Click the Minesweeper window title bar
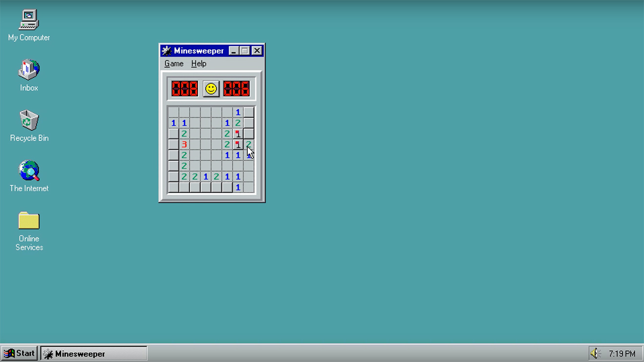Viewport: 644px width, 362px height. click(212, 51)
